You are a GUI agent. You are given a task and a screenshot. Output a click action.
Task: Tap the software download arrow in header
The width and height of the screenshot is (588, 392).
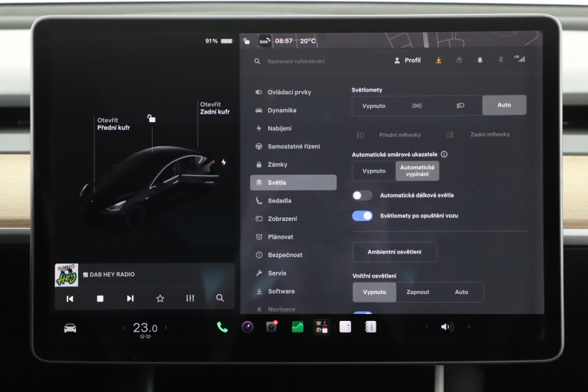click(x=438, y=60)
